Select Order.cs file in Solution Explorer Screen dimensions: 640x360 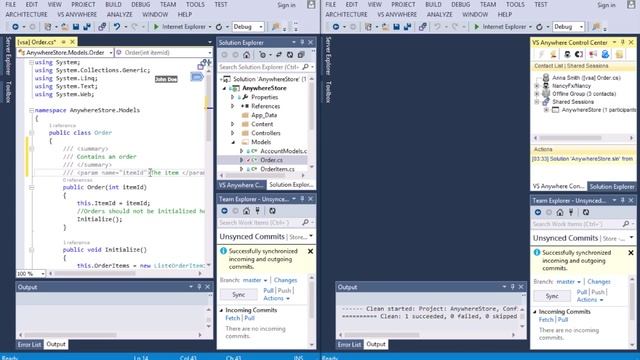(271, 160)
